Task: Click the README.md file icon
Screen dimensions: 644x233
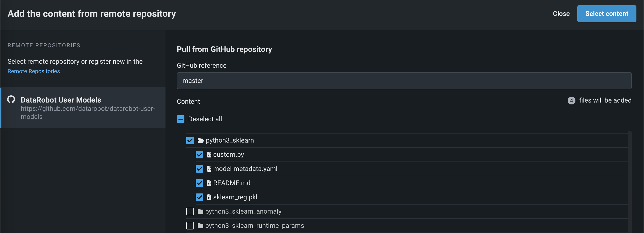Action: [x=209, y=183]
